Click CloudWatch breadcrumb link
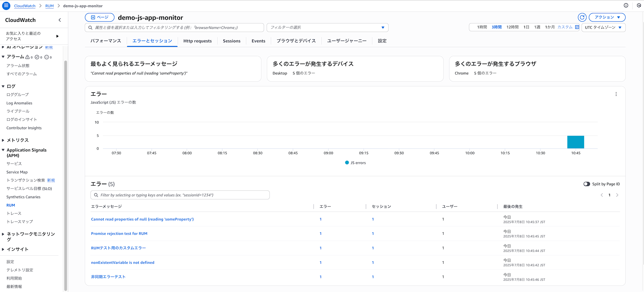The width and height of the screenshot is (644, 292). point(25,6)
